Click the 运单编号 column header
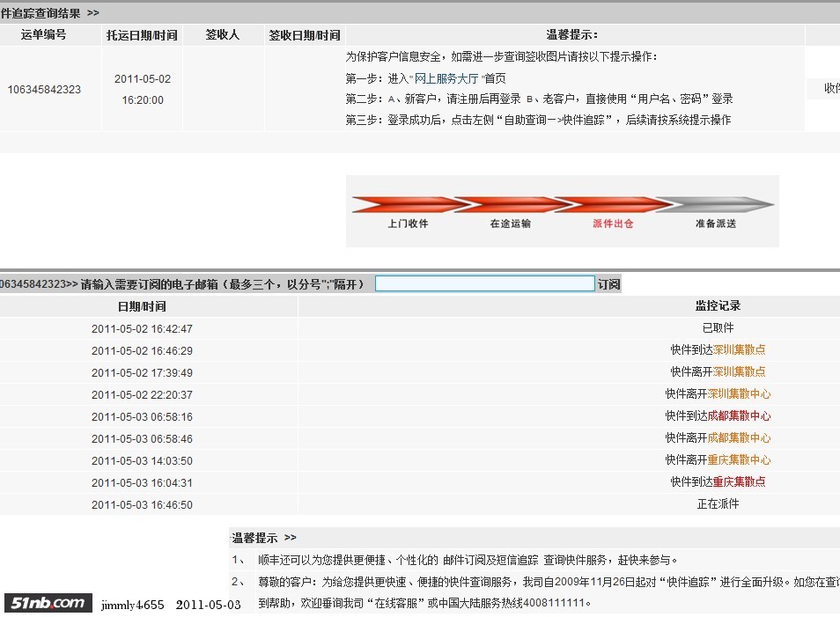 (x=43, y=35)
